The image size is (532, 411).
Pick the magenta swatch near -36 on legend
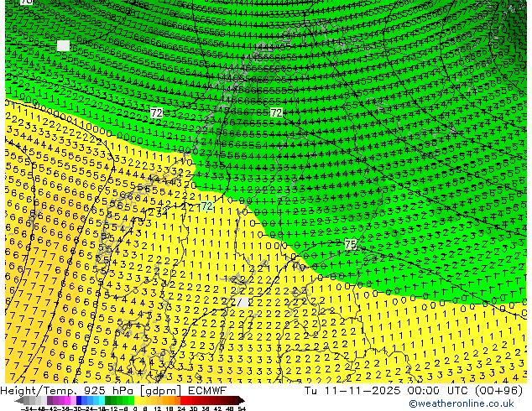point(67,400)
